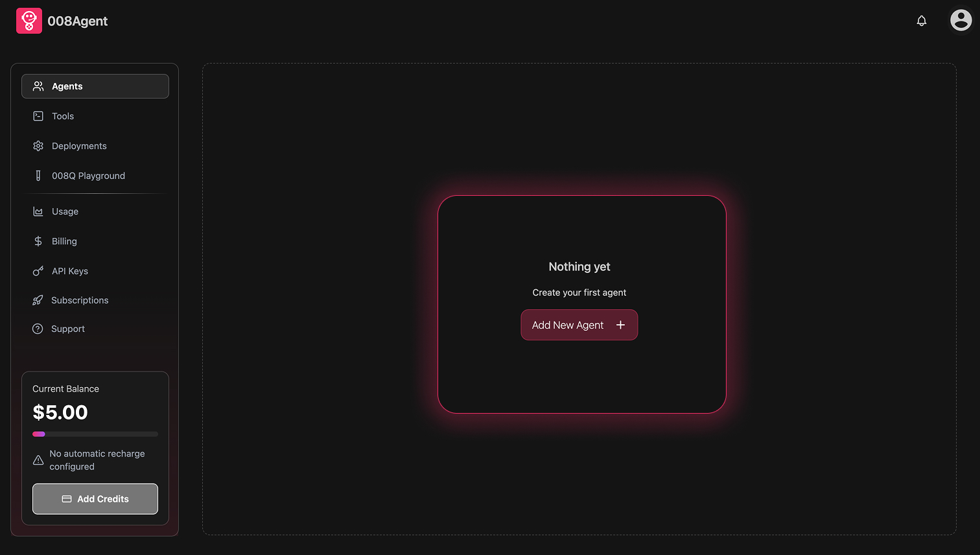Click the Add Credits button
This screenshot has width=980, height=555.
tap(95, 499)
